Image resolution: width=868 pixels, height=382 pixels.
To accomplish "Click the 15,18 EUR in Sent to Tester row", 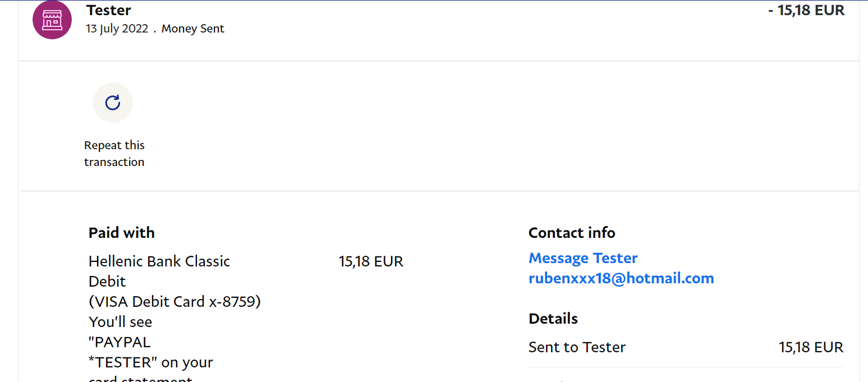I will click(811, 347).
